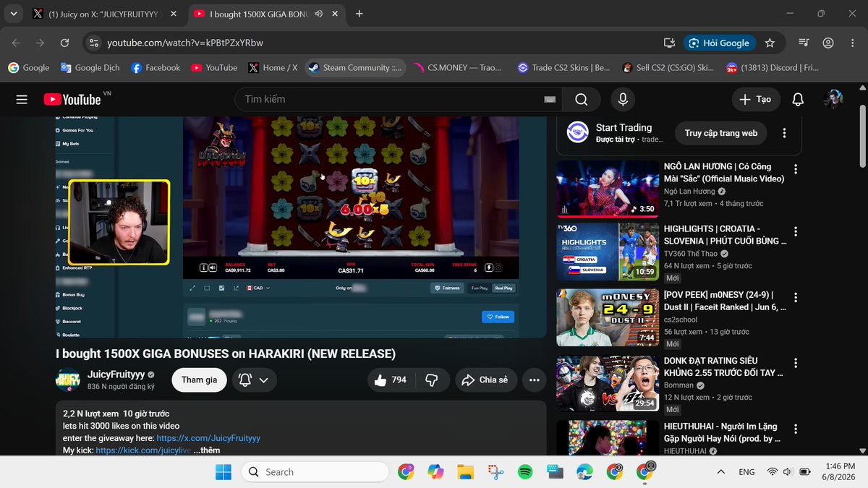Open more actions for the video
The height and width of the screenshot is (488, 868).
tap(534, 380)
